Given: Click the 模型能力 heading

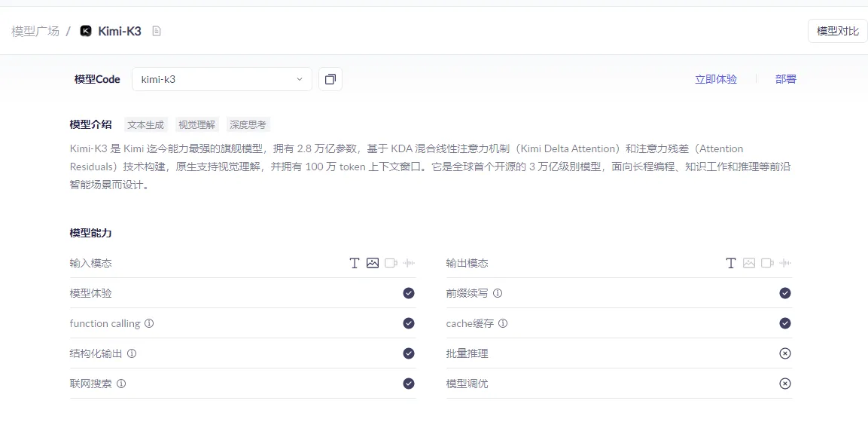Looking at the screenshot, I should coord(91,234).
